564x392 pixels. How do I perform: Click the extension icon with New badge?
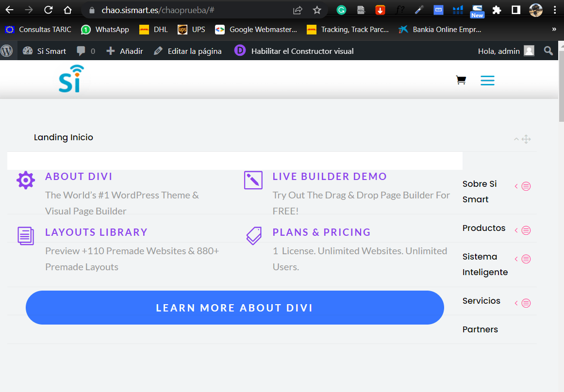coord(477,11)
